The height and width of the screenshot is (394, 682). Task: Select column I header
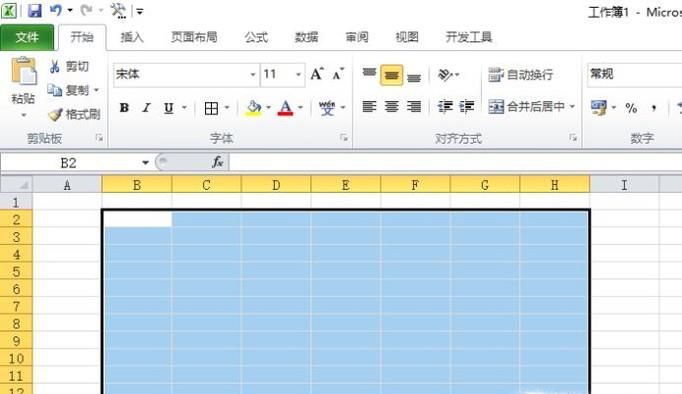[624, 185]
